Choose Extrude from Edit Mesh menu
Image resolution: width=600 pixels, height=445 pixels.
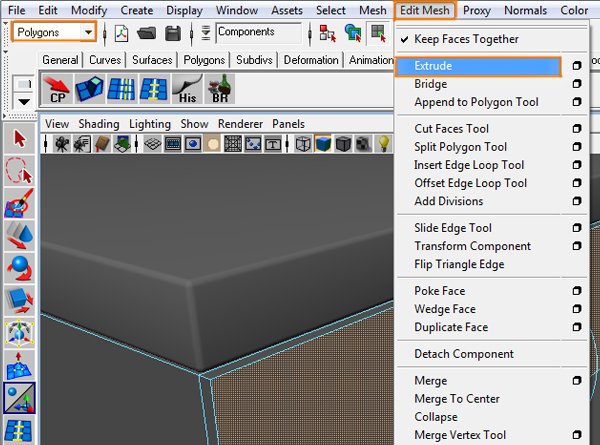(478, 66)
